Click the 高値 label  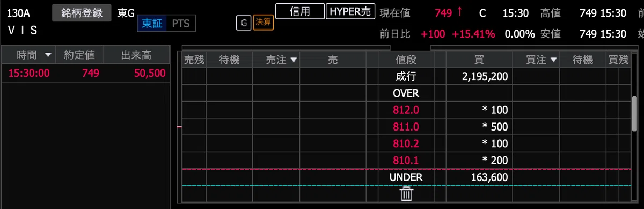(551, 13)
